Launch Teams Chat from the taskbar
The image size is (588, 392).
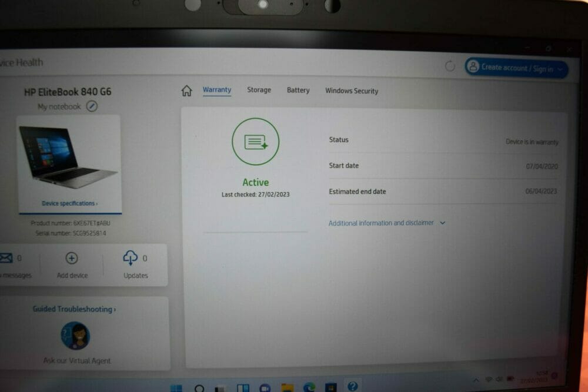click(x=265, y=388)
